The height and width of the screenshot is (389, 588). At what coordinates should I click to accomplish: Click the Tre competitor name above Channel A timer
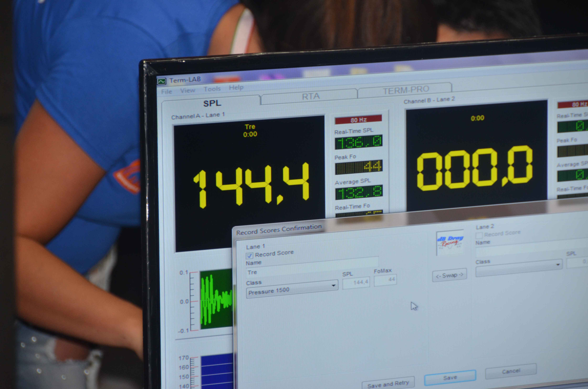pos(250,127)
